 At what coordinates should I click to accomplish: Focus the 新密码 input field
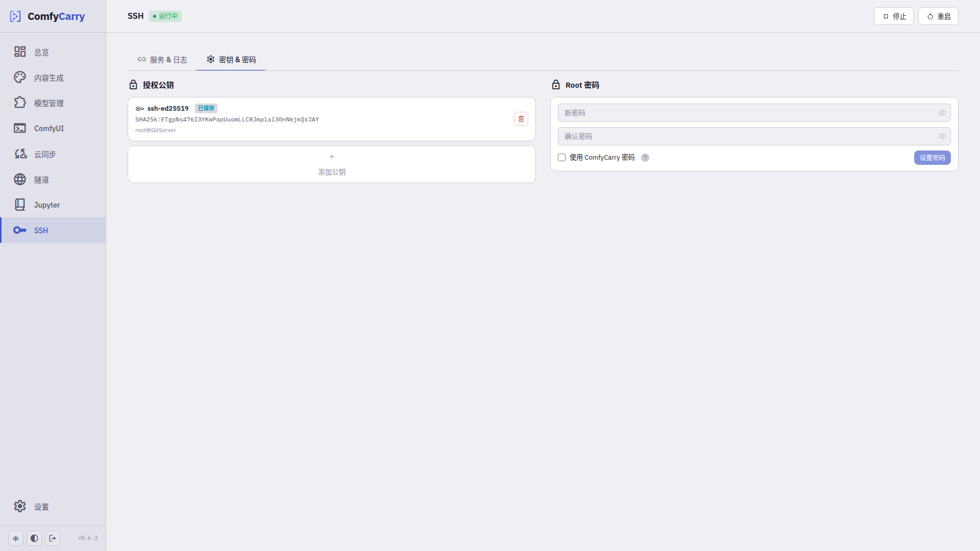[x=754, y=113]
